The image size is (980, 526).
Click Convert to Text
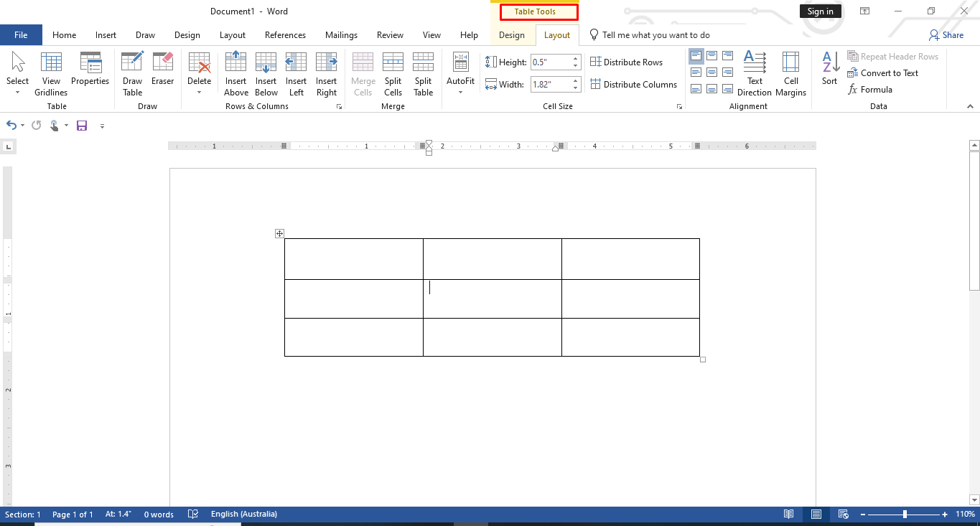883,72
